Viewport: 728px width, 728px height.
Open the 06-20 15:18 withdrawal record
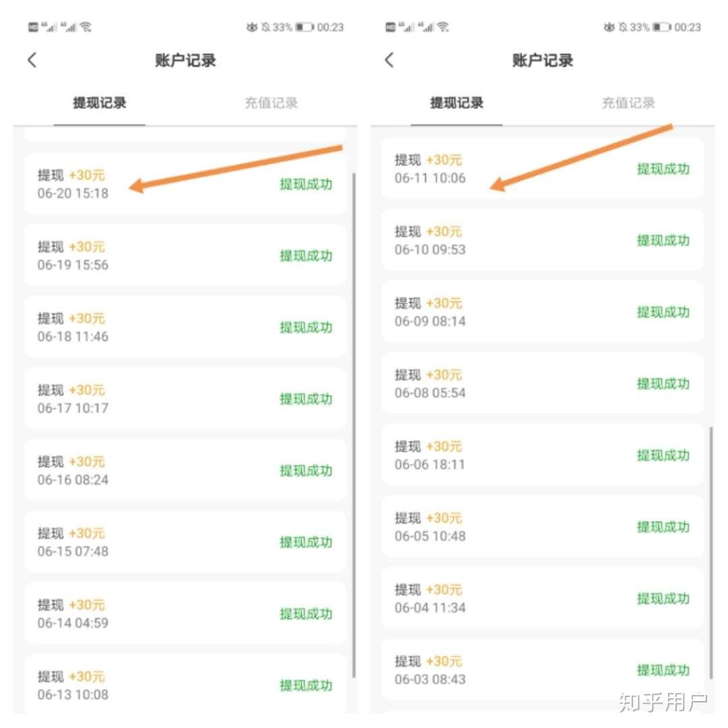click(x=185, y=184)
